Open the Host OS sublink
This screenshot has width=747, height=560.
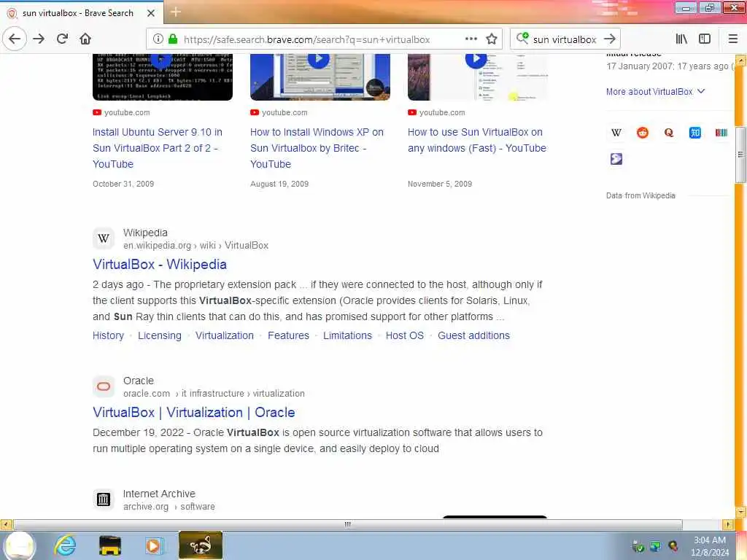pos(404,335)
